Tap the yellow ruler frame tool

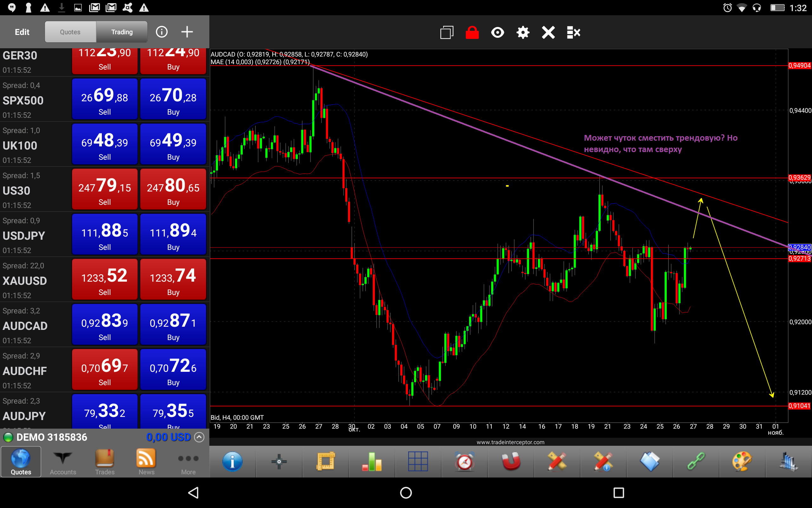pos(325,461)
